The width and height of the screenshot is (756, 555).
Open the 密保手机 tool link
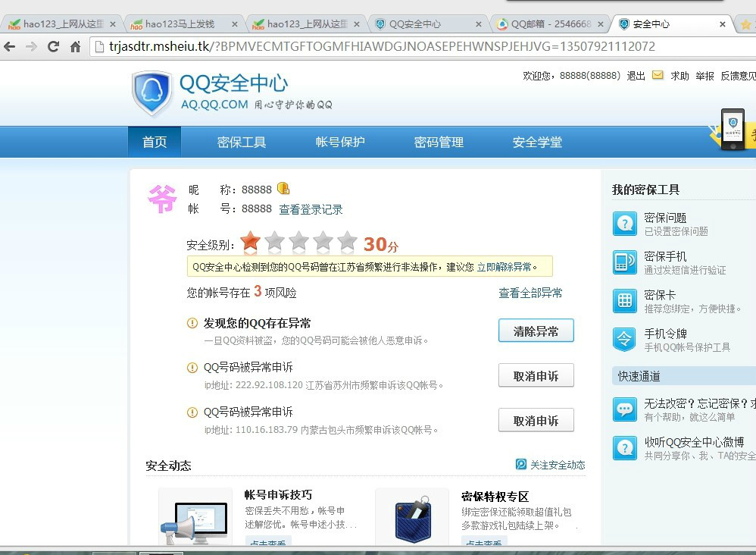coord(665,256)
